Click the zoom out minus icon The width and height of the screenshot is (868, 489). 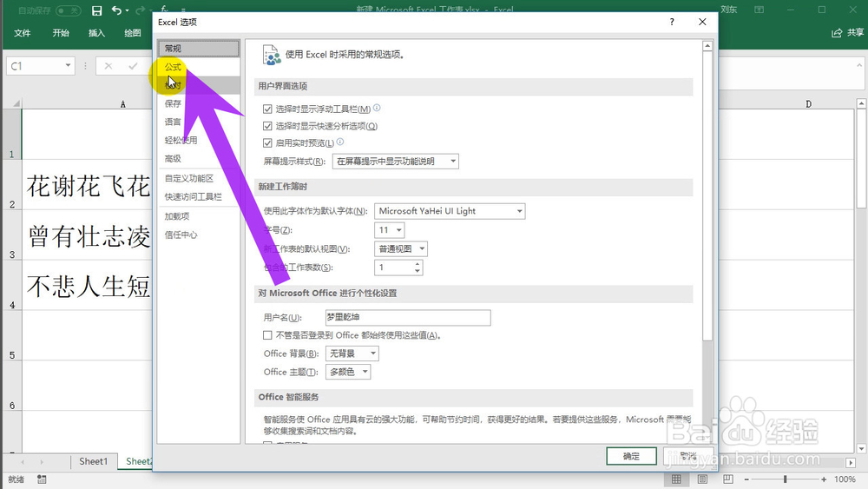tap(746, 479)
